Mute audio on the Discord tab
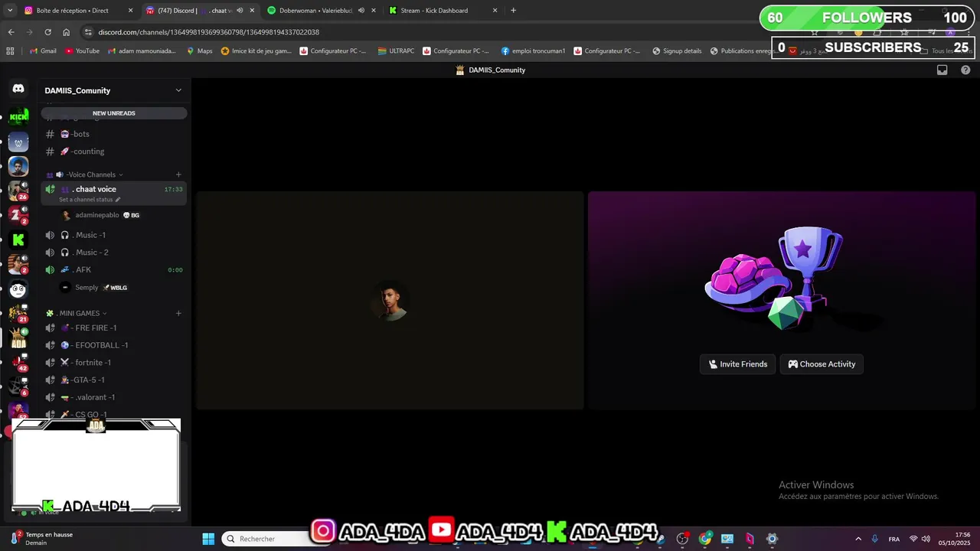This screenshot has height=551, width=980. [240, 11]
